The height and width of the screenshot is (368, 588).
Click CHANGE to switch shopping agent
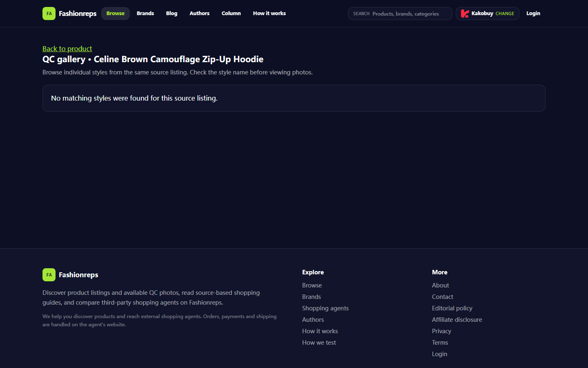(x=505, y=13)
